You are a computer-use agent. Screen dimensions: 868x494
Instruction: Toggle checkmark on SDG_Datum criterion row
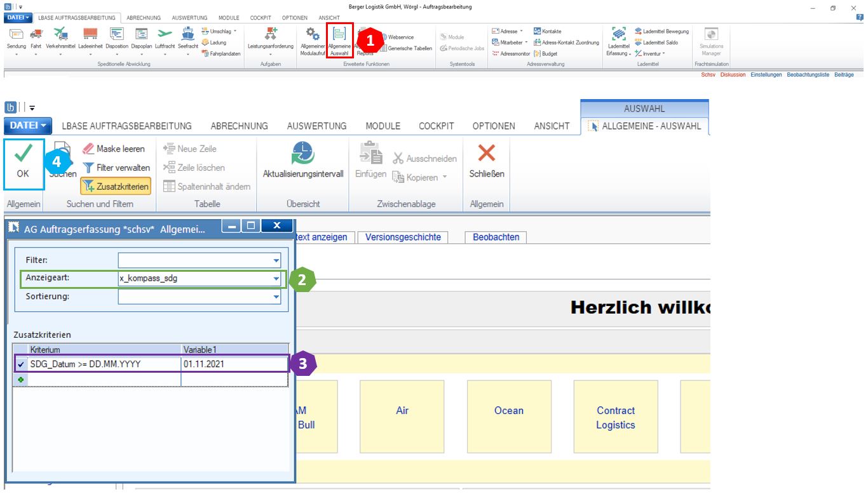point(21,364)
